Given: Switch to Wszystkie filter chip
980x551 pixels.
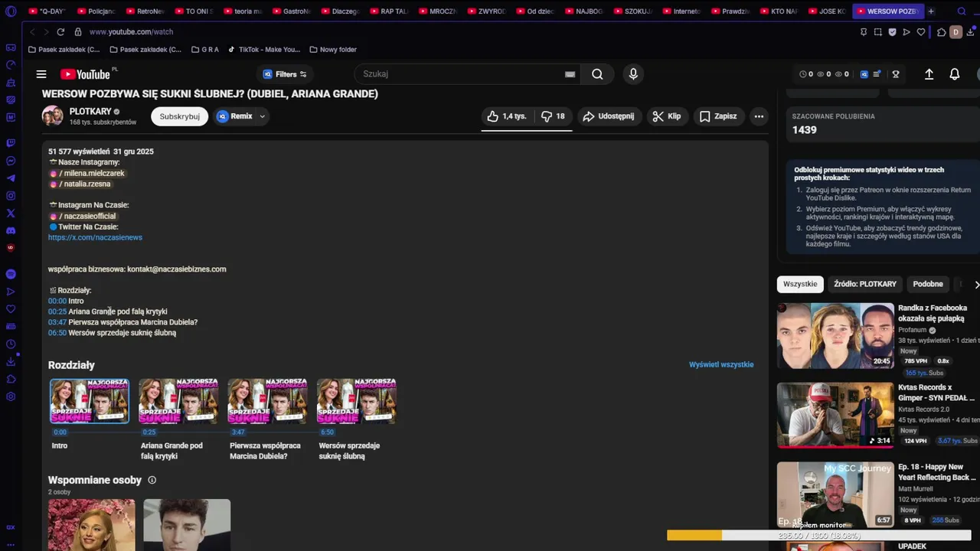Looking at the screenshot, I should [x=800, y=284].
